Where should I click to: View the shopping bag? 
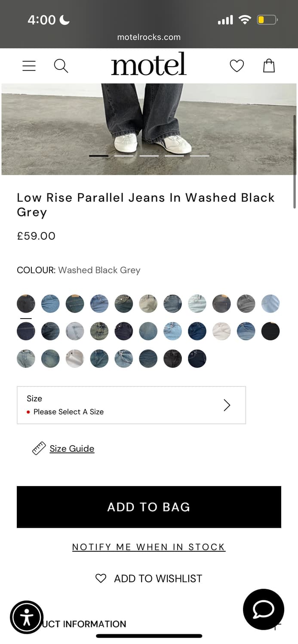click(269, 66)
